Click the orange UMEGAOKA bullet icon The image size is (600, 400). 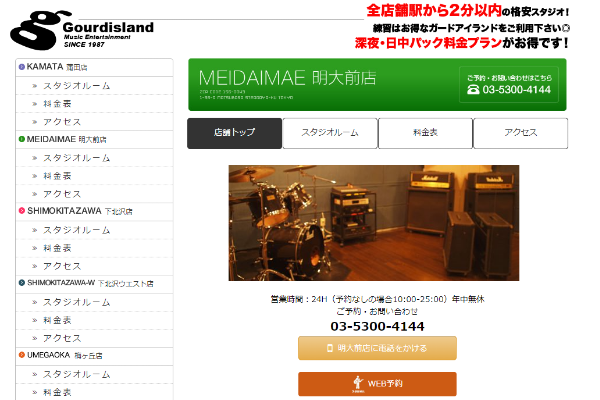(x=22, y=355)
